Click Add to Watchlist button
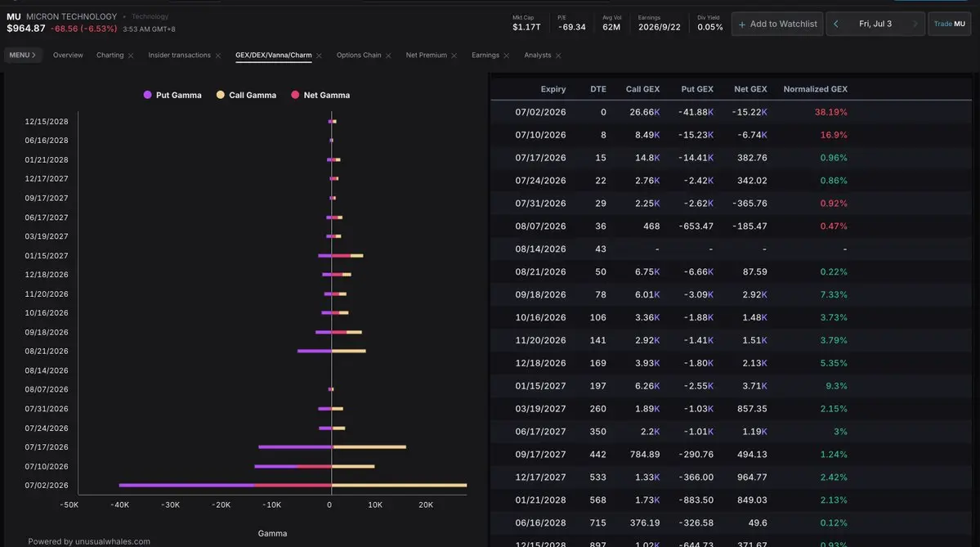The width and height of the screenshot is (980, 547). pyautogui.click(x=776, y=24)
